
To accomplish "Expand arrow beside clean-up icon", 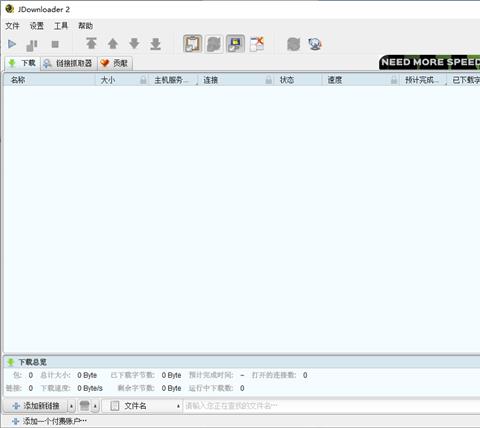I will point(95,406).
